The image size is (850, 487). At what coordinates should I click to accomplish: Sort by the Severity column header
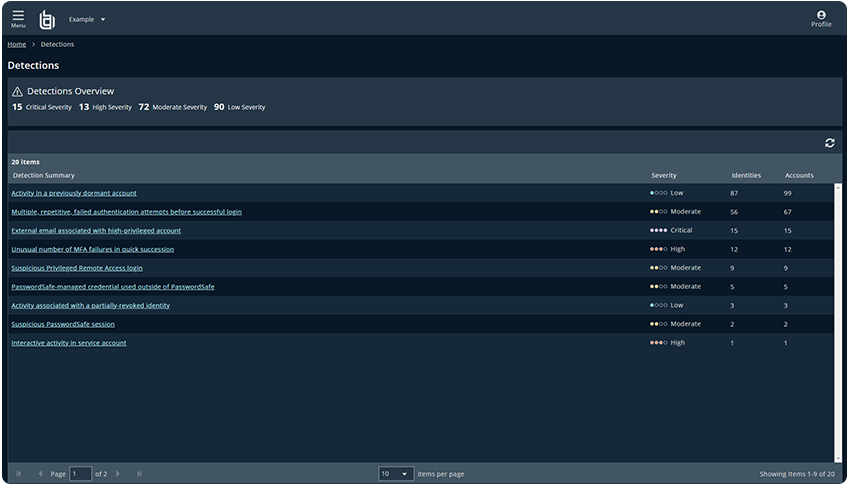(664, 175)
